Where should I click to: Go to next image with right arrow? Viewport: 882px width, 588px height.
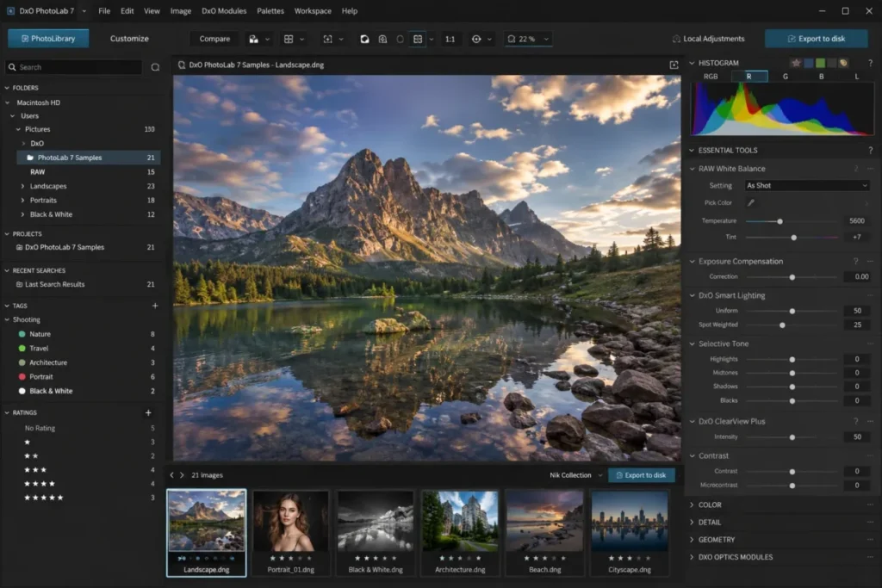[x=182, y=475]
